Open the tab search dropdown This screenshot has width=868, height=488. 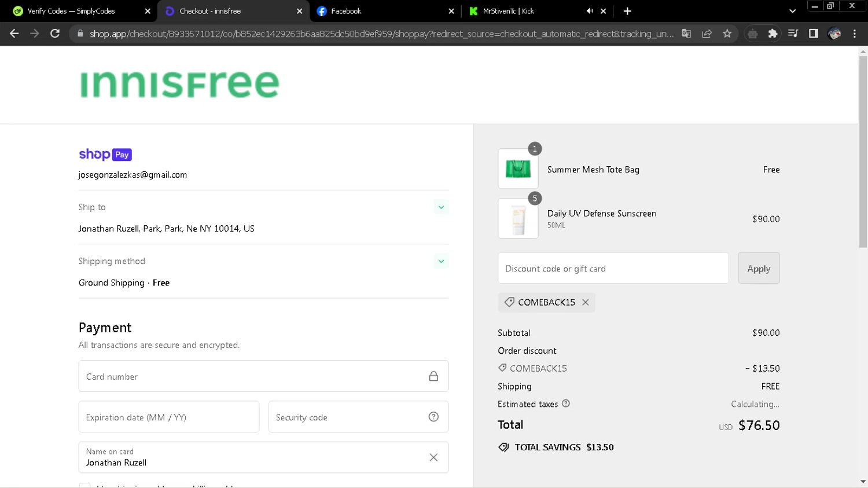[x=792, y=11]
